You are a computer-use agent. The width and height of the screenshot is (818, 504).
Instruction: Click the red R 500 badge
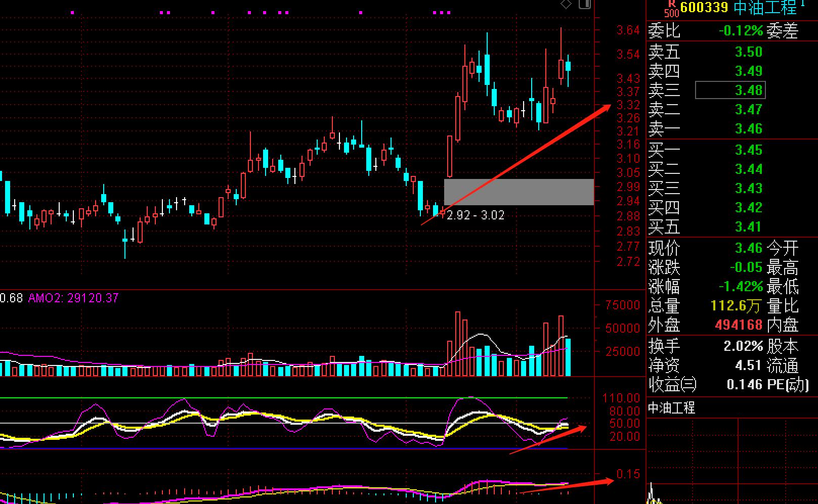click(x=671, y=9)
